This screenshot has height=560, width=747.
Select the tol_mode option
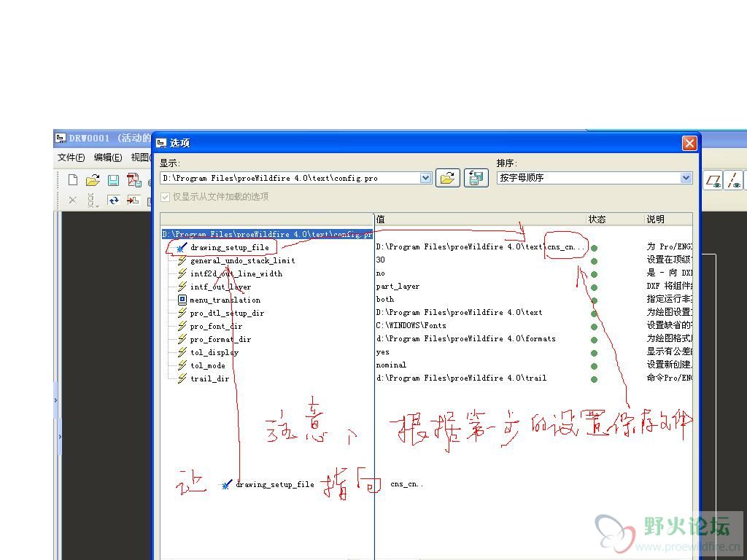208,366
